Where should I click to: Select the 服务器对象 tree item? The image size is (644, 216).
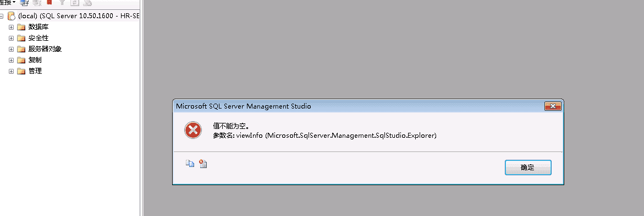coord(45,49)
